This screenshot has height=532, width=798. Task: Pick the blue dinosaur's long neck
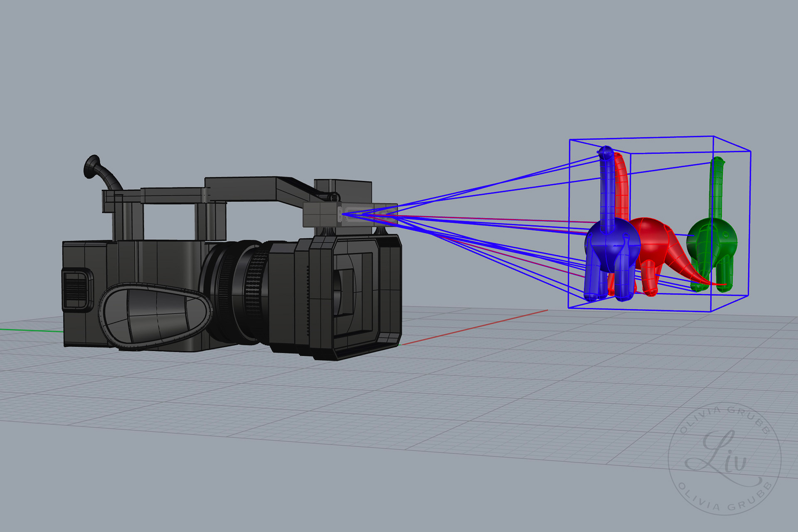[607, 187]
